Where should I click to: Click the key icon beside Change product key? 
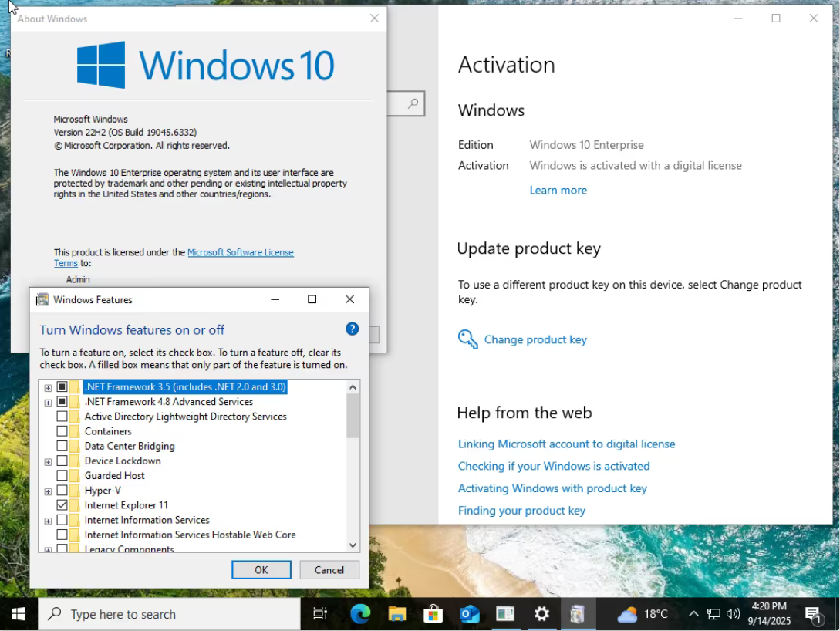(467, 339)
